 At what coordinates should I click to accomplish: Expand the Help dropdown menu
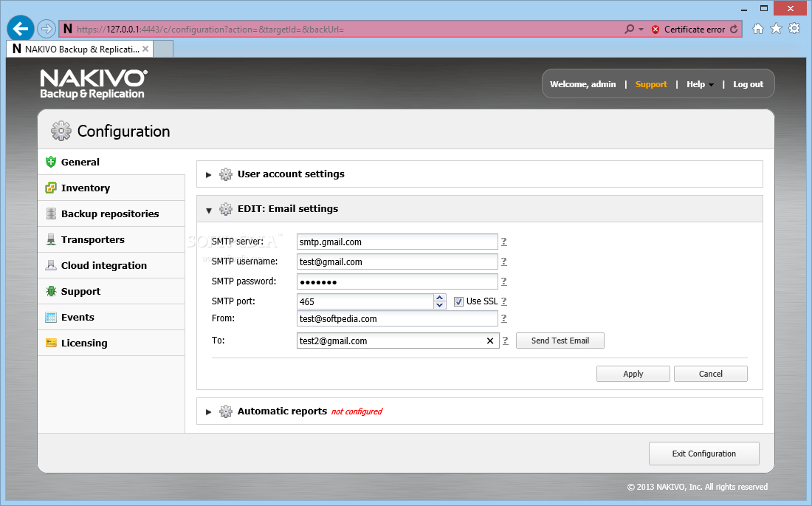(700, 84)
